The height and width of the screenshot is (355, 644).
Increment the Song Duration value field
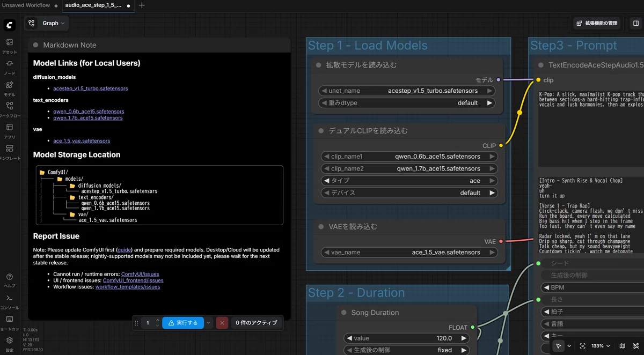point(465,338)
